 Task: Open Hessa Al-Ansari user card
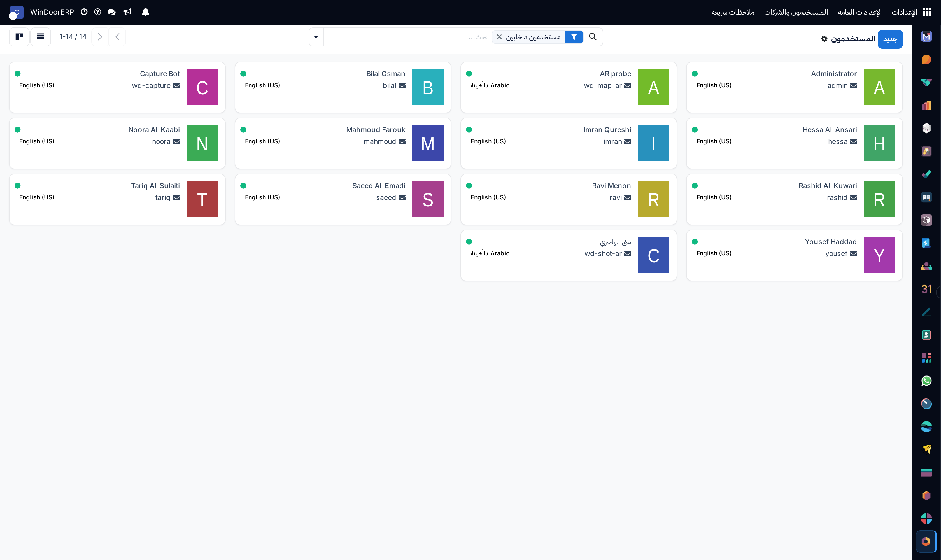click(794, 143)
